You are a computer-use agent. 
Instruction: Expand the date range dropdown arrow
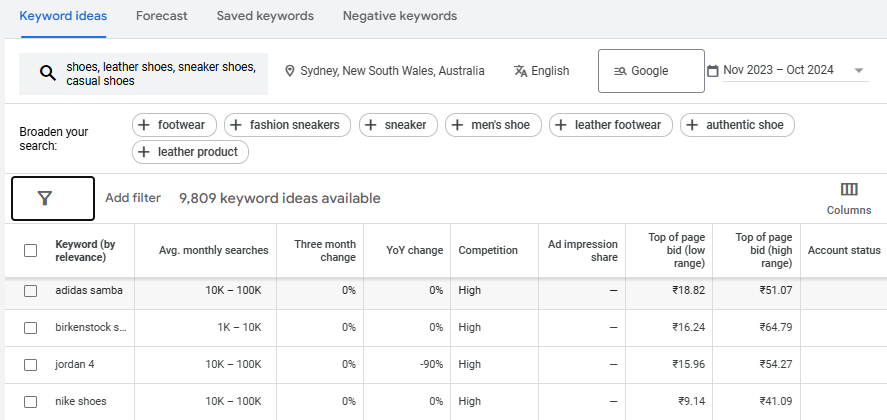[858, 71]
